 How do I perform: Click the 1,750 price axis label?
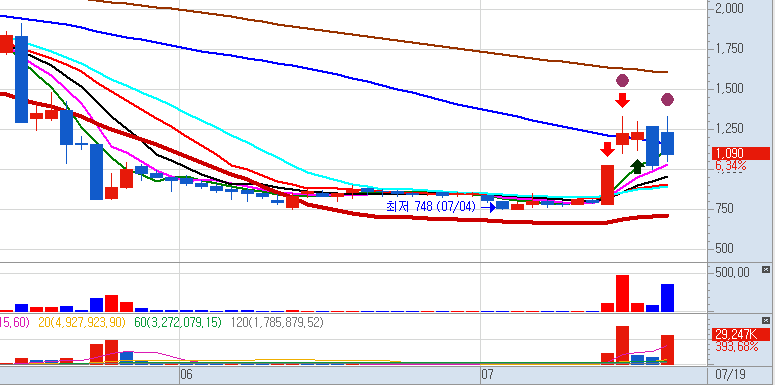pos(729,48)
